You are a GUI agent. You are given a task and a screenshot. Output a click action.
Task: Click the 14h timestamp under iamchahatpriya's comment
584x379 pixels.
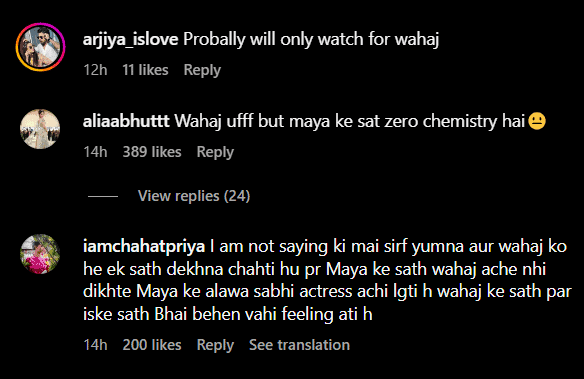[95, 345]
